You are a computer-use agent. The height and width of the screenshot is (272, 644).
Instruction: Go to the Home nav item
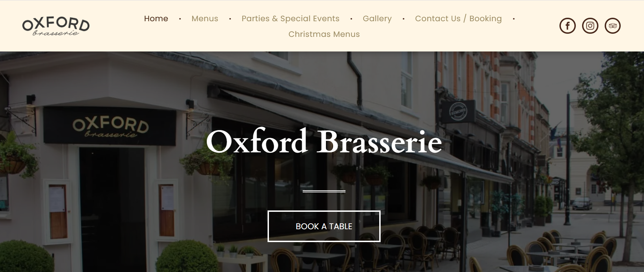[x=156, y=18]
